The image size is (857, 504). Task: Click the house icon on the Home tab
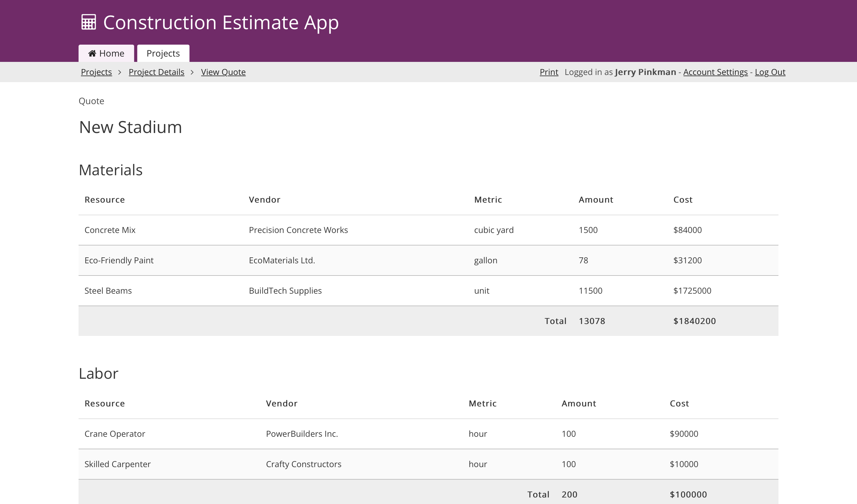(92, 53)
